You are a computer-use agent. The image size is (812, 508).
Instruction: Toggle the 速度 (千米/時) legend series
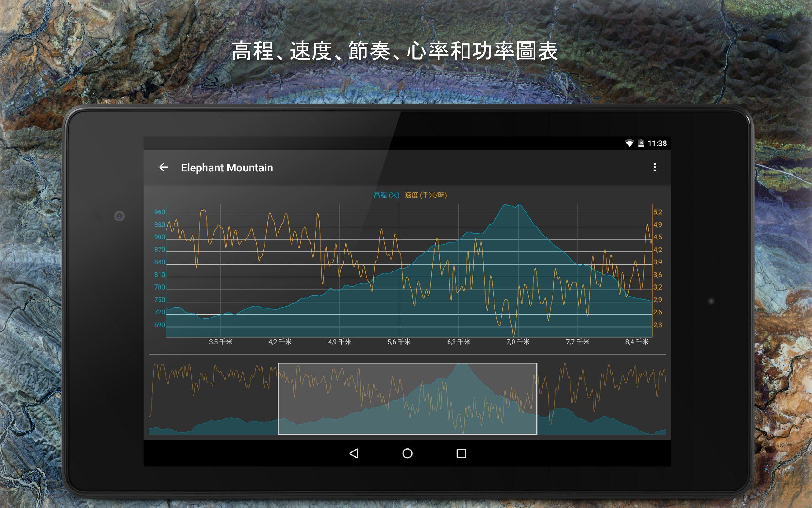(426, 195)
